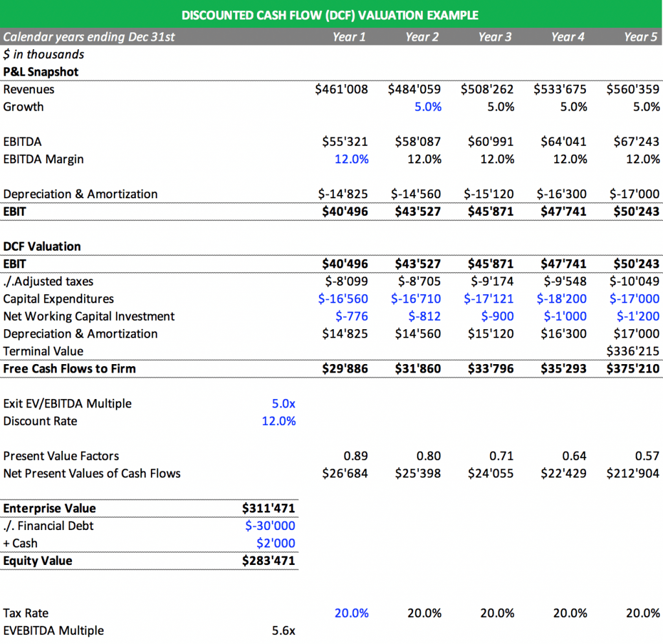Image resolution: width=663 pixels, height=644 pixels.
Task: Click the '$ in thousands' note
Action: pyautogui.click(x=43, y=54)
